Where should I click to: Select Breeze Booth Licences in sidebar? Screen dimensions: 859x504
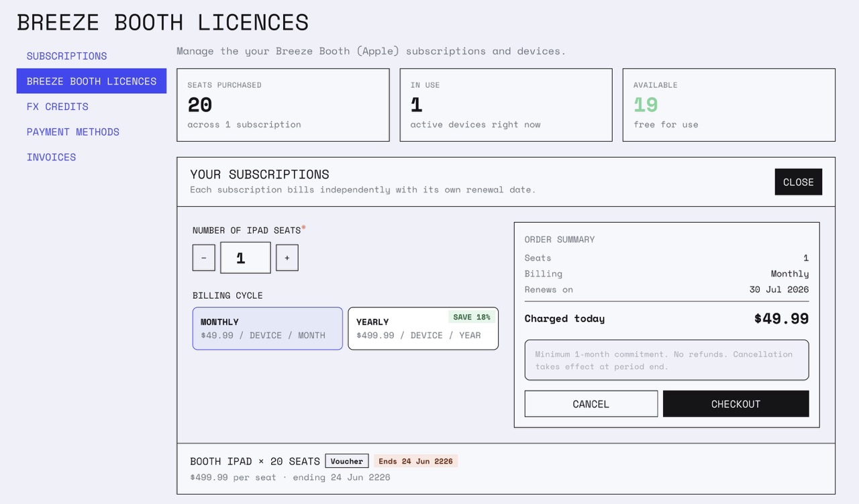pyautogui.click(x=91, y=81)
